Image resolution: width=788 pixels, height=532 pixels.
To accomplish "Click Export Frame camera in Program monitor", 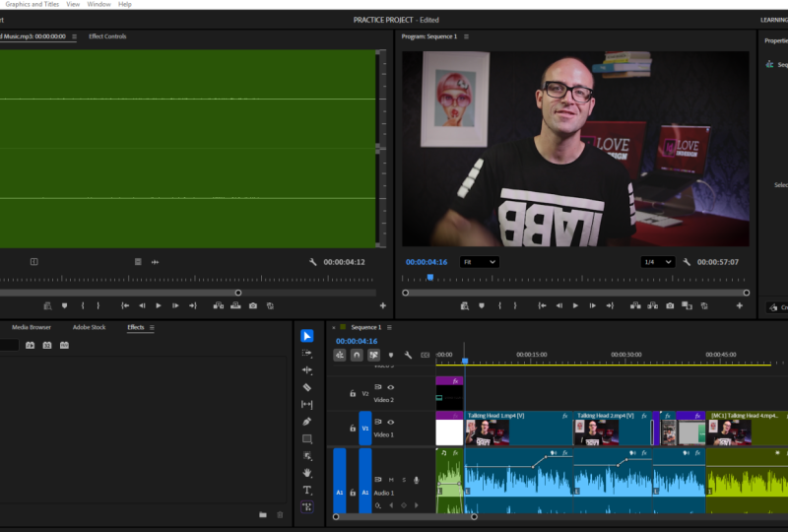I will pos(670,305).
